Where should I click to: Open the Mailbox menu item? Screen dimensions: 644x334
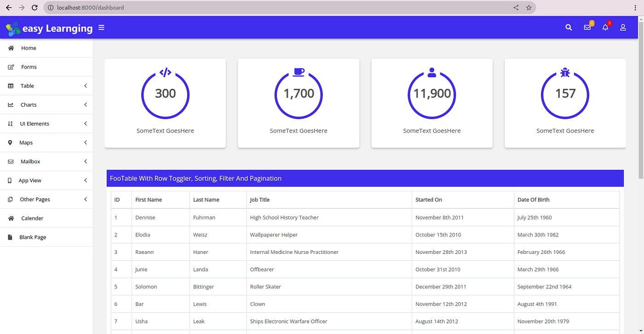(x=46, y=161)
